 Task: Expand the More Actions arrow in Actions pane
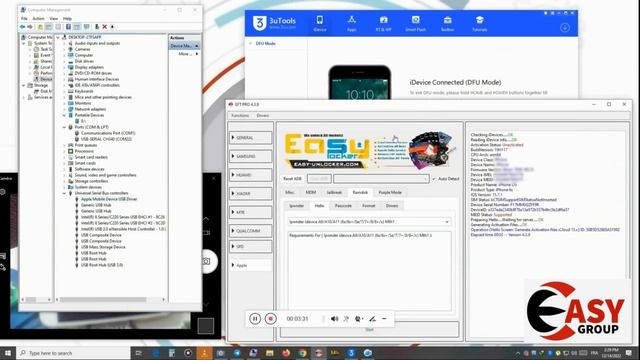(197, 54)
